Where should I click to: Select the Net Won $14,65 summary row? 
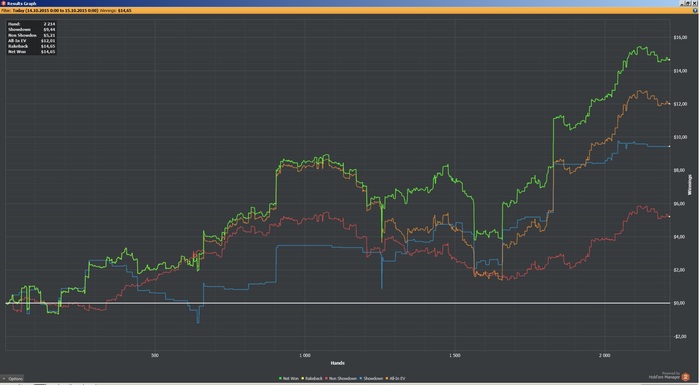click(31, 52)
